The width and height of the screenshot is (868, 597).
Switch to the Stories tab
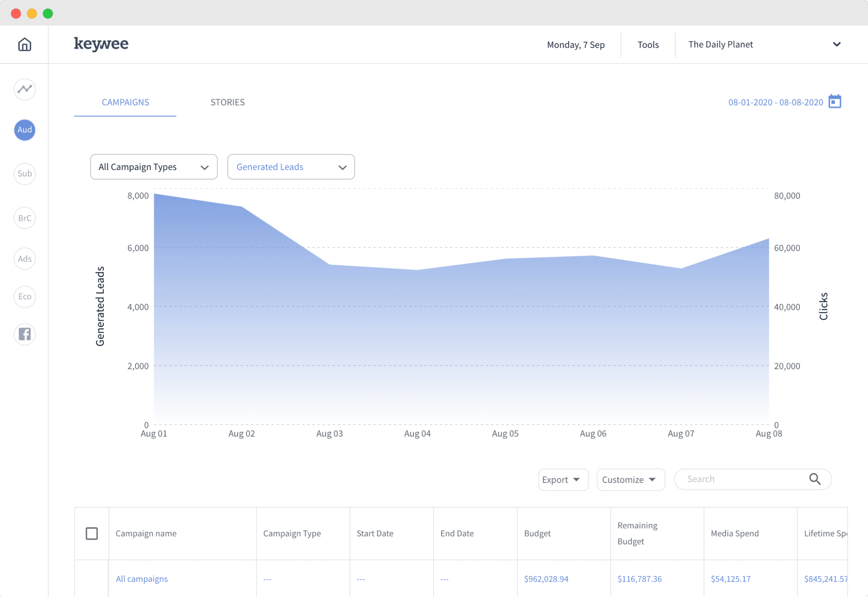[x=228, y=102]
